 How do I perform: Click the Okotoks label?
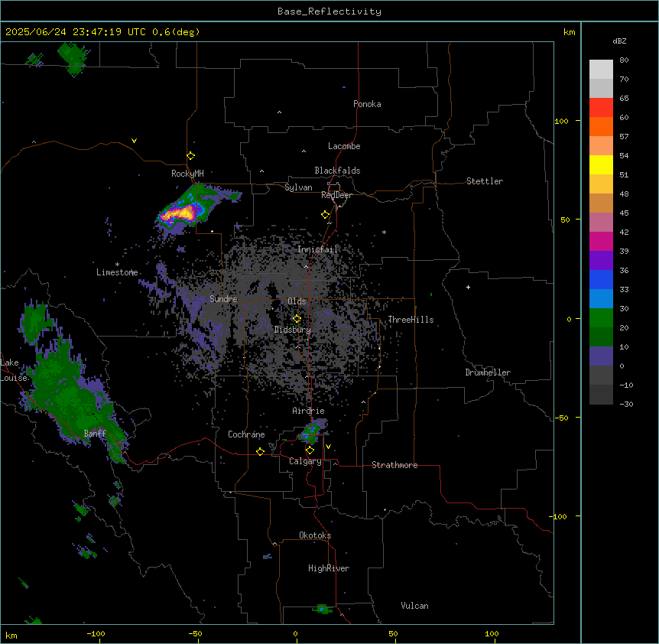point(315,535)
